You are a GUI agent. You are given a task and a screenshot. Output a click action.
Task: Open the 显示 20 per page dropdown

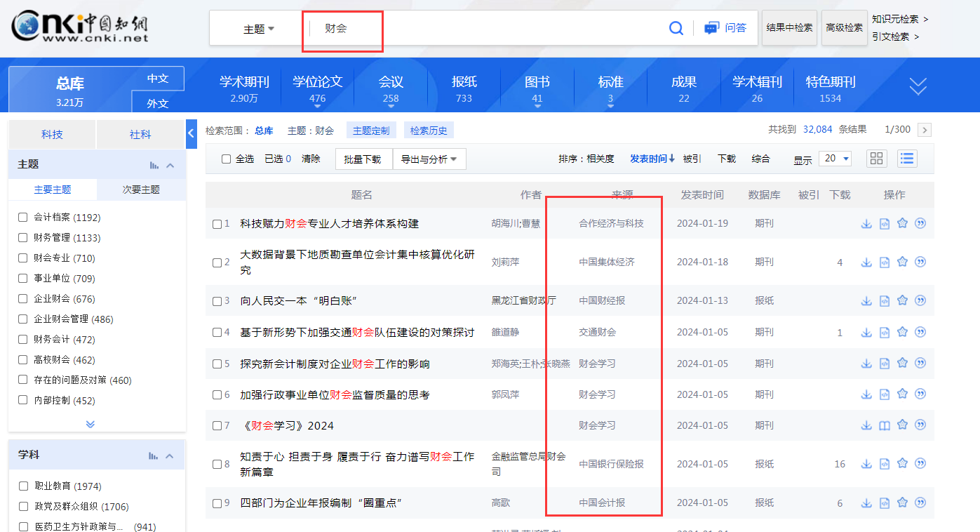[835, 159]
